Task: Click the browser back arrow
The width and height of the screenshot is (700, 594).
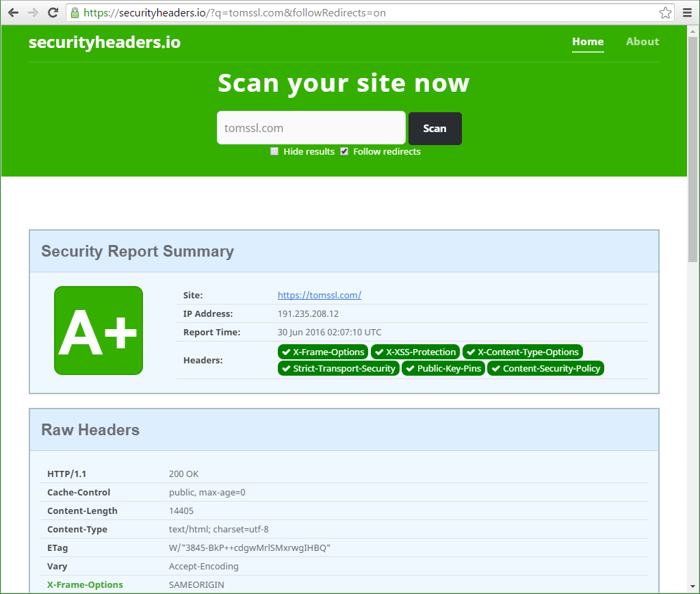Action: tap(13, 12)
